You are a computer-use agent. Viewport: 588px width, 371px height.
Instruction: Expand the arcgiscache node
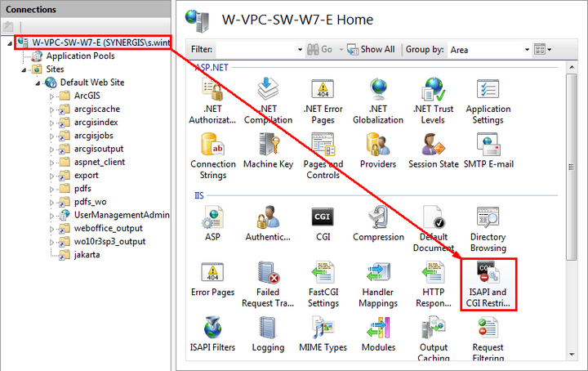[51, 110]
